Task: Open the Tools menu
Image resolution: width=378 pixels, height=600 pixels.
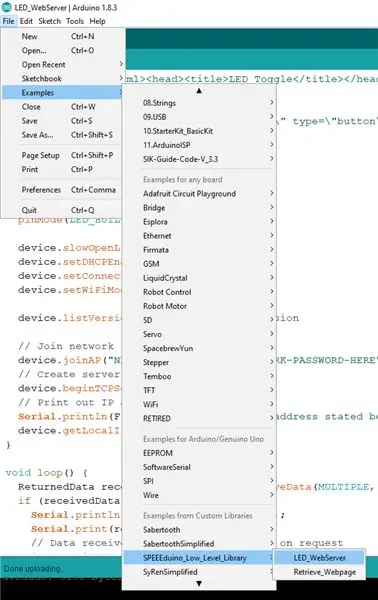Action: pos(75,21)
